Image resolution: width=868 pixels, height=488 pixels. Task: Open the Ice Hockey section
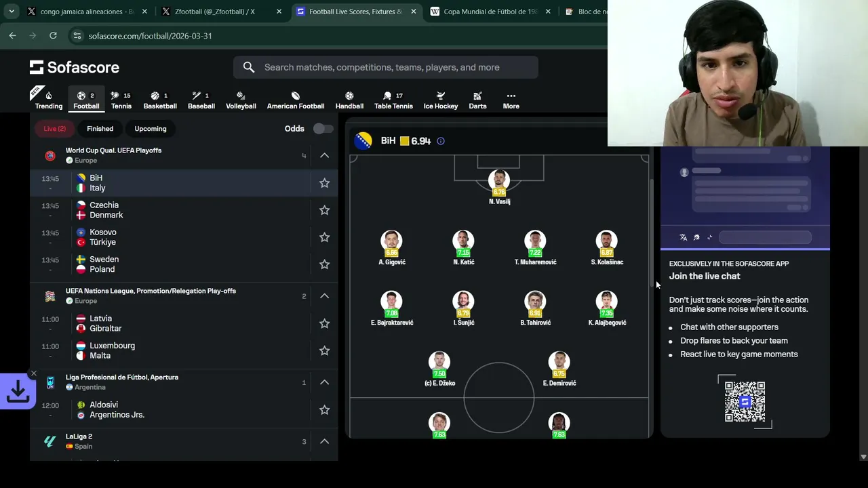441,100
